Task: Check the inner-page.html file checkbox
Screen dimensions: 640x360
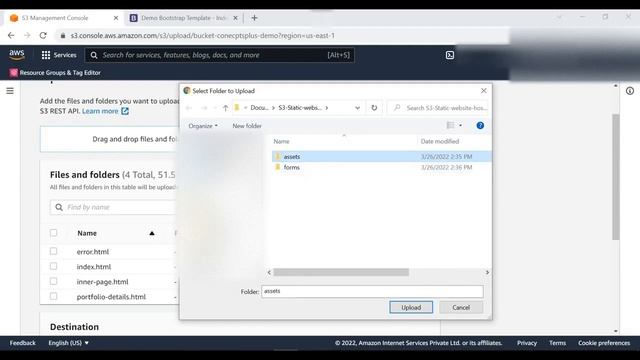Action: [x=53, y=282]
